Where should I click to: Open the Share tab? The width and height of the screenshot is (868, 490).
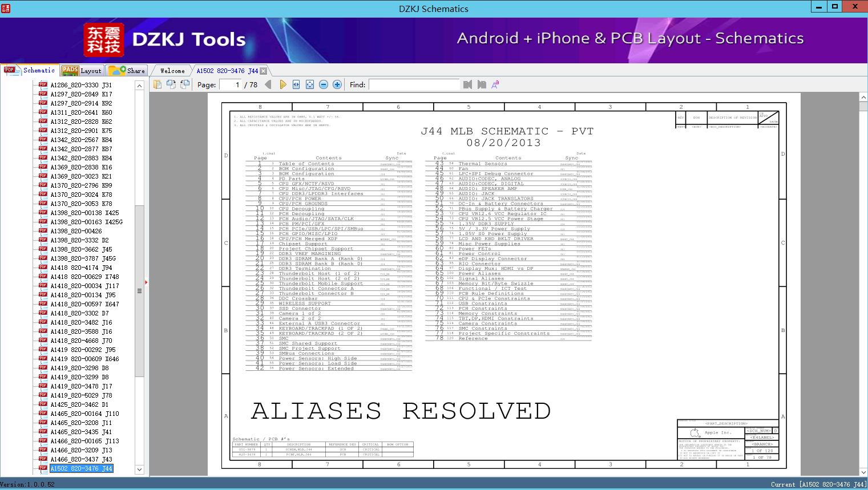[x=127, y=70]
